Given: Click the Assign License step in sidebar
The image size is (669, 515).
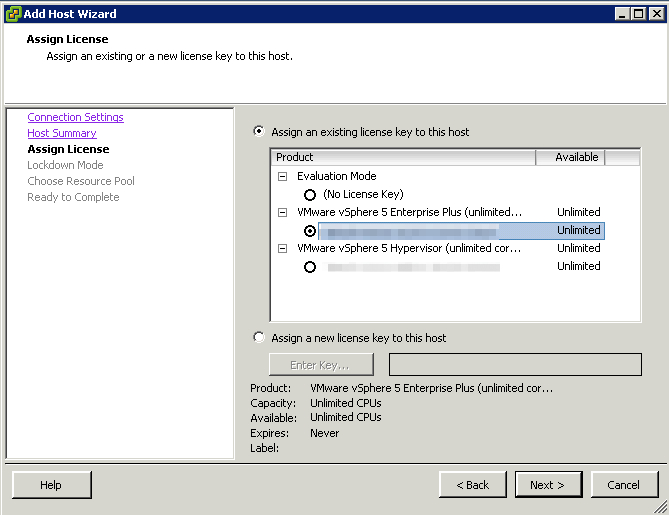Looking at the screenshot, I should (68, 149).
